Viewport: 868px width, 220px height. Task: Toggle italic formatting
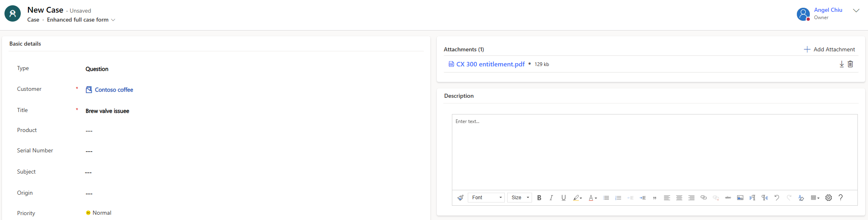(551, 198)
